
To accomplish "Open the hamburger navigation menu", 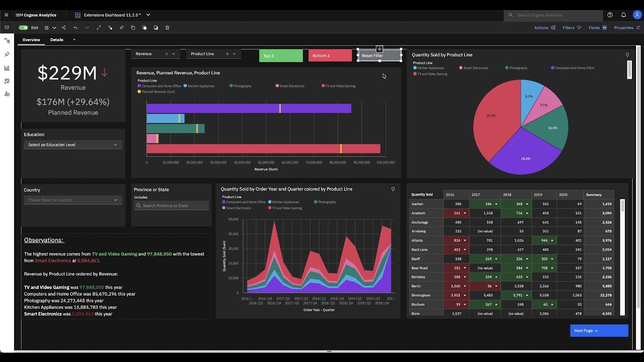I will pyautogui.click(x=6, y=15).
